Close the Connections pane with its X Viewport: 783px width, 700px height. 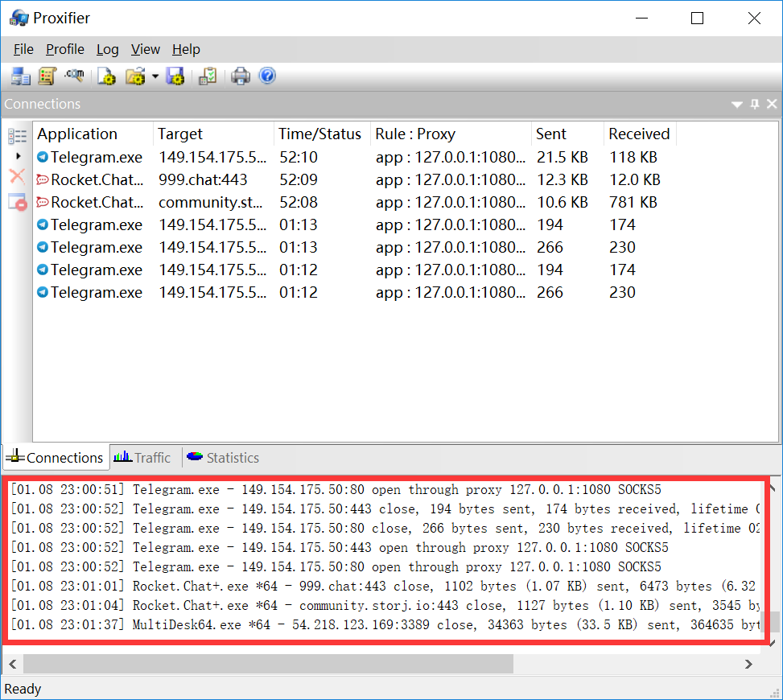(772, 104)
